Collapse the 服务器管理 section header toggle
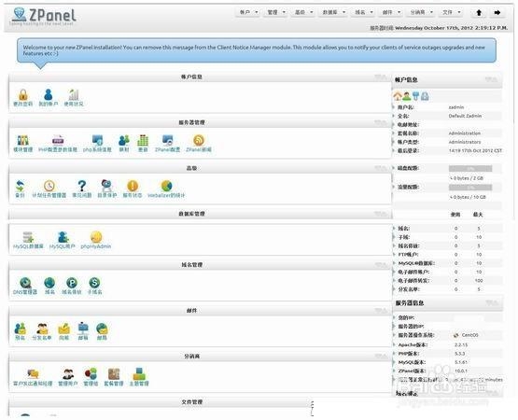Image resolution: width=518 pixels, height=420 pixels. tap(380, 122)
